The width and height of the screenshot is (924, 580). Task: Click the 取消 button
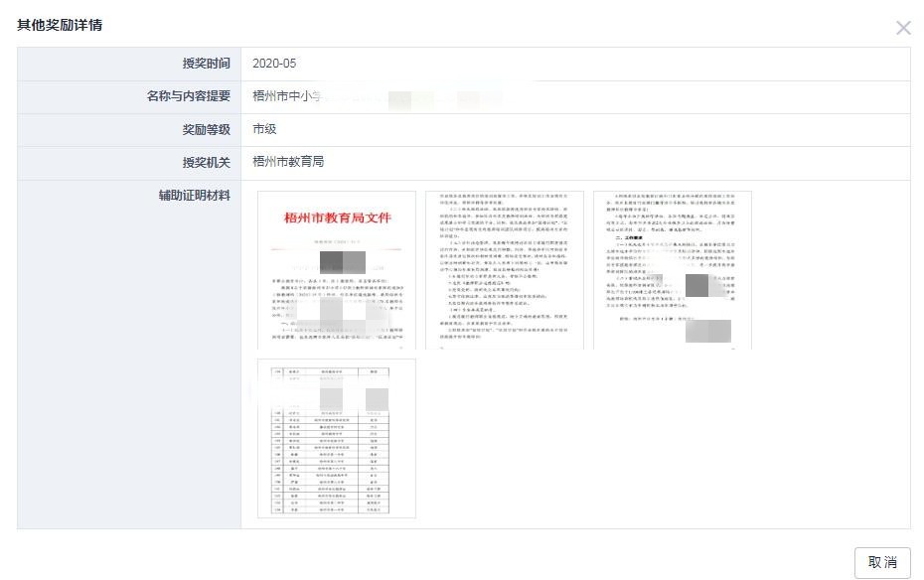click(x=882, y=563)
